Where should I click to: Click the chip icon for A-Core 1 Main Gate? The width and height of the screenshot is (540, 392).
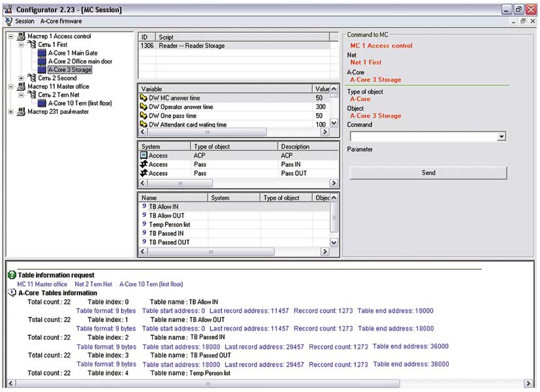[42, 53]
